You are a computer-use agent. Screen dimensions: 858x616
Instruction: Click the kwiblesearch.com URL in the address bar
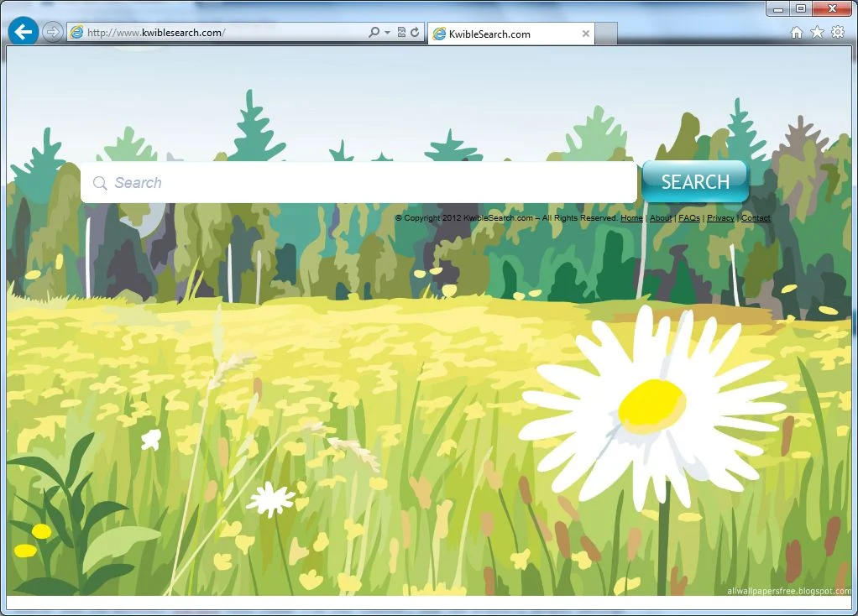point(156,33)
